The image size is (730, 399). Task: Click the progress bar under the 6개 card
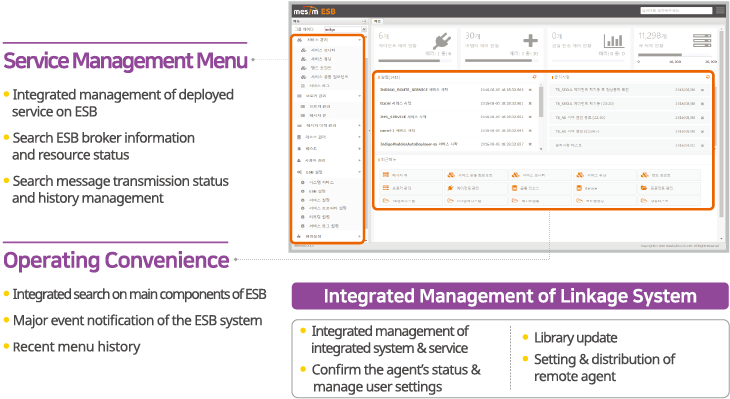(x=415, y=61)
